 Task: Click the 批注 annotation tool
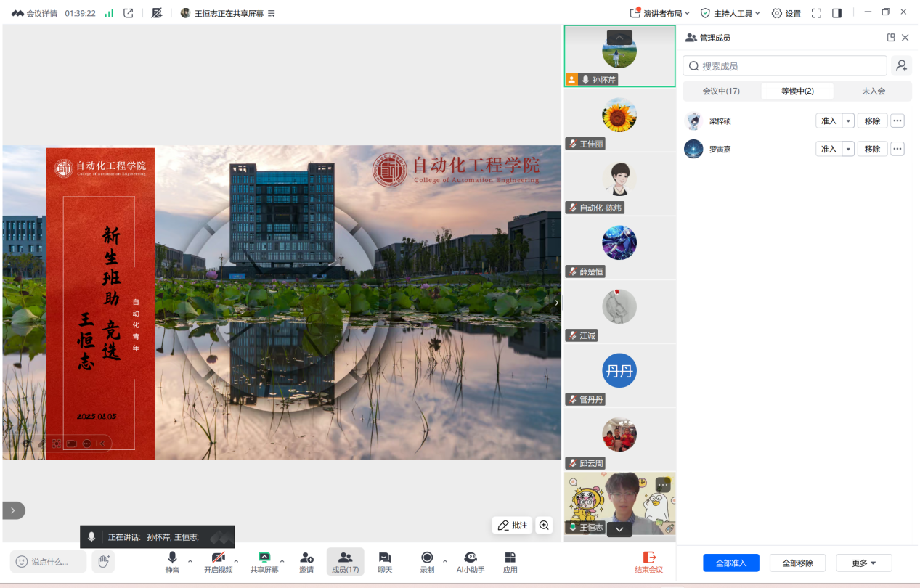(513, 526)
